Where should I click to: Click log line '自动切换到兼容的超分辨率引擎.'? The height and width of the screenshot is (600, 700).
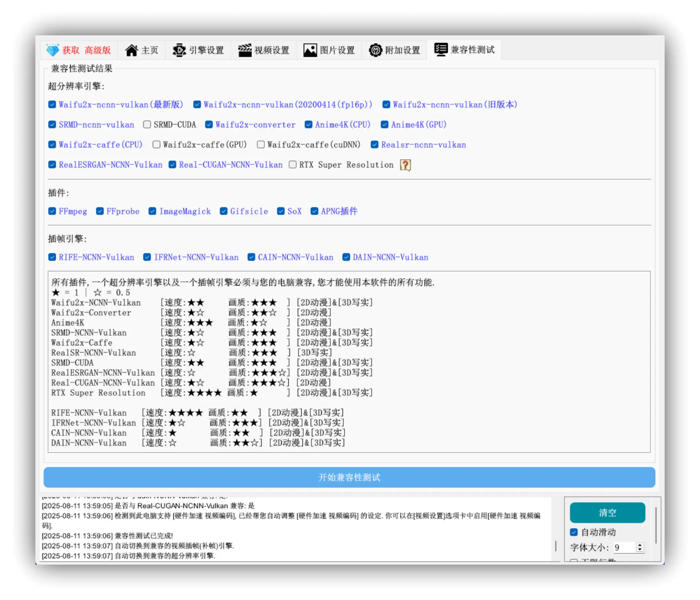(x=128, y=556)
